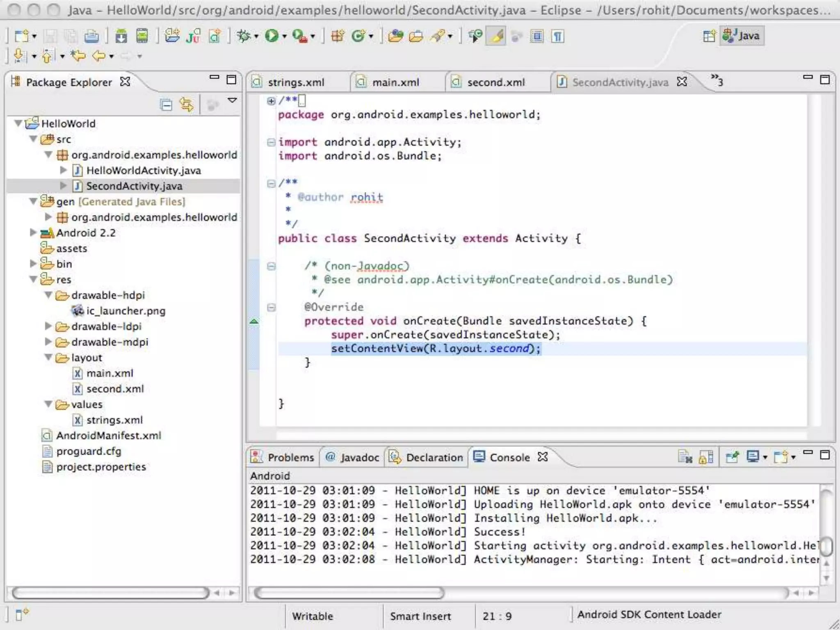
Task: Open the Debug button dropdown arrow
Action: click(x=256, y=37)
